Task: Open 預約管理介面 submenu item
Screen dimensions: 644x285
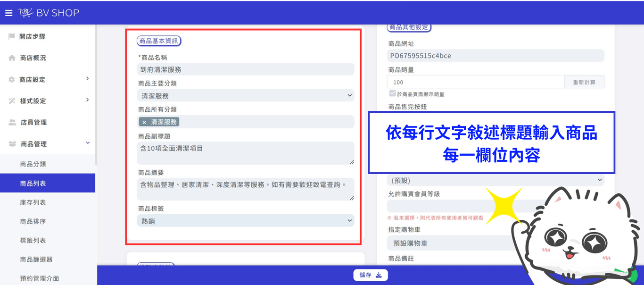Action: (40, 278)
